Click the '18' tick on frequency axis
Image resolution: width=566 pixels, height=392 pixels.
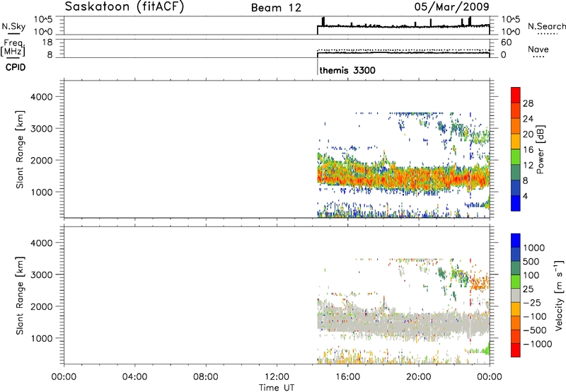[47, 42]
